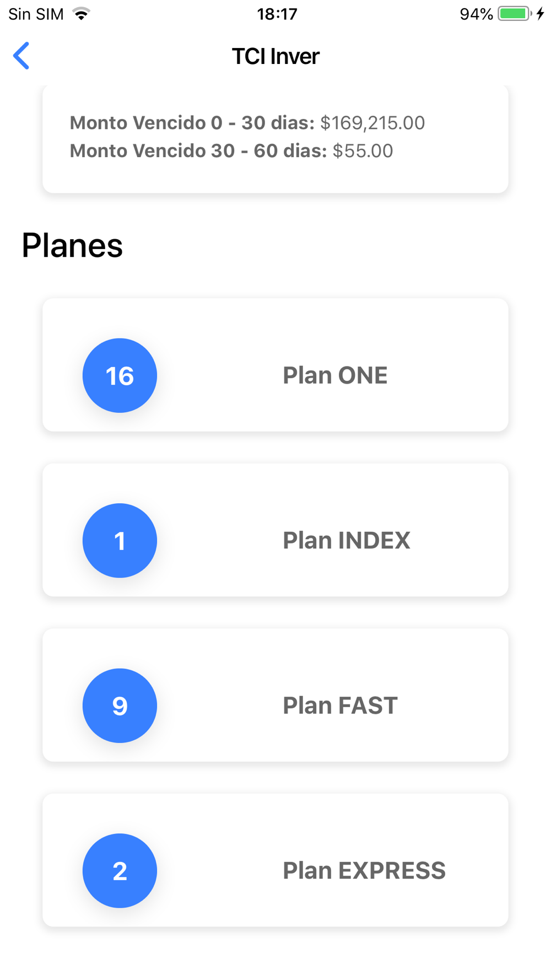551x980 pixels.
Task: Tap the blue circle showing 9
Action: pos(120,706)
